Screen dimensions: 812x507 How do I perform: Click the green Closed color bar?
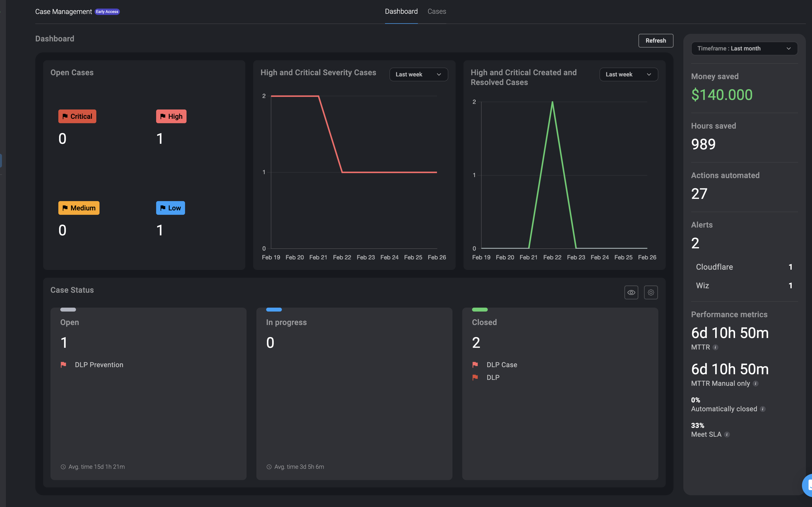click(480, 310)
